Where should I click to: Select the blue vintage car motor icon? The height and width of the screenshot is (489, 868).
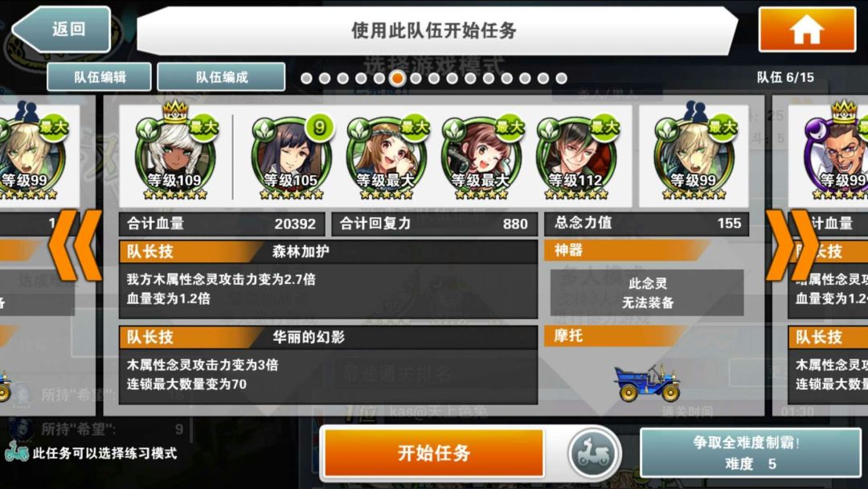(x=646, y=383)
